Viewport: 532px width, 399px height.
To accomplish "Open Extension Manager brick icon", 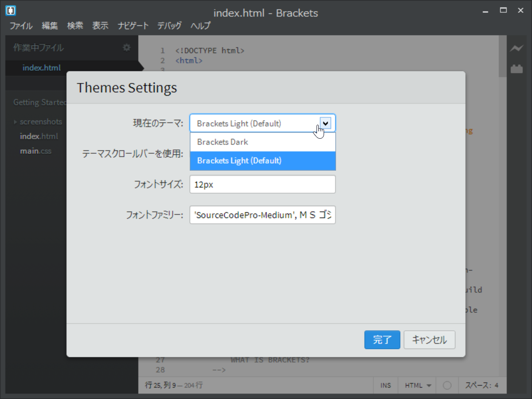I will coord(516,69).
